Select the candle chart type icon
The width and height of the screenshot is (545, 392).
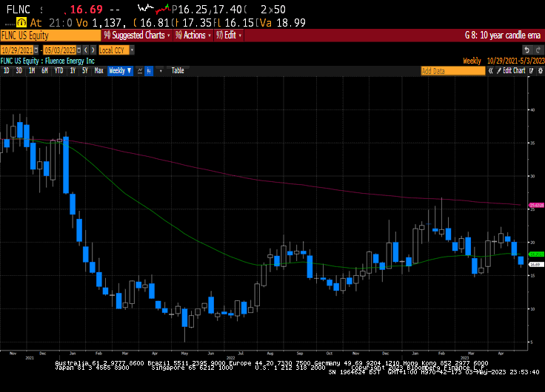coord(149,71)
